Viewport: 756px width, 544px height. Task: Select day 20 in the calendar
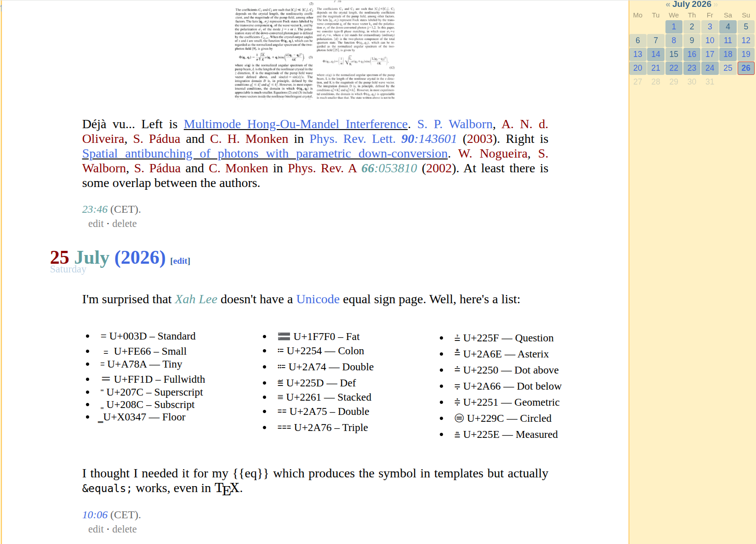(x=638, y=68)
